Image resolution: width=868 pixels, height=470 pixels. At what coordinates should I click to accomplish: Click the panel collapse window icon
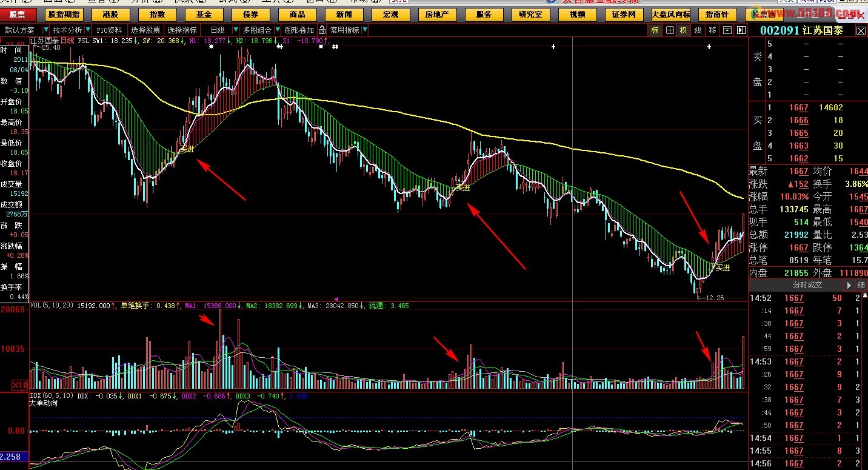[726, 30]
